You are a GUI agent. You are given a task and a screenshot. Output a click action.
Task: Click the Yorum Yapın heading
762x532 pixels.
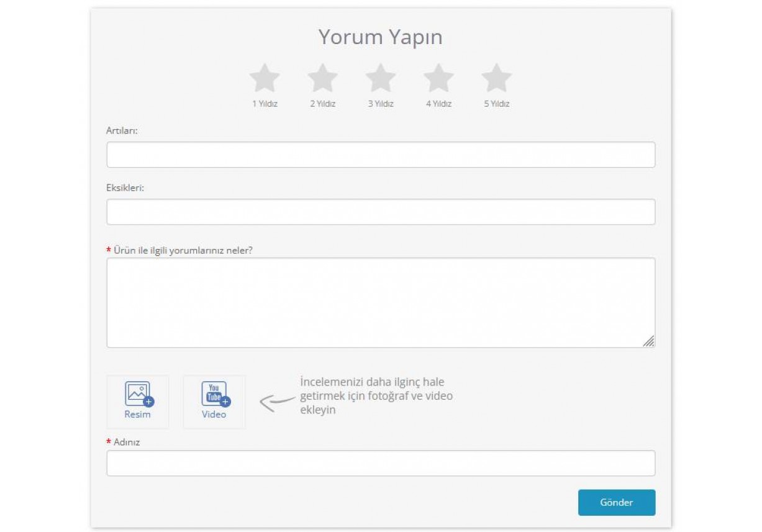click(381, 37)
